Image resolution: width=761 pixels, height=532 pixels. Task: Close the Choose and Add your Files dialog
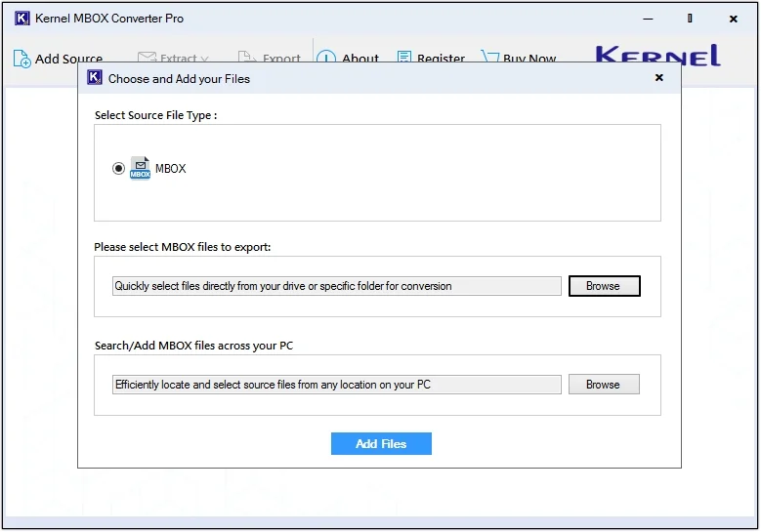659,77
